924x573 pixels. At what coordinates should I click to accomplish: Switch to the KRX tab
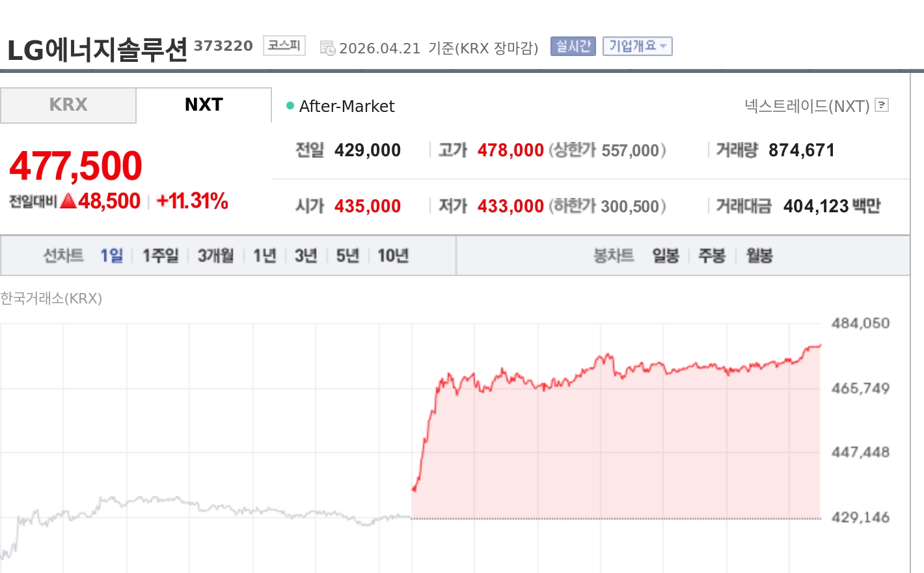[68, 105]
